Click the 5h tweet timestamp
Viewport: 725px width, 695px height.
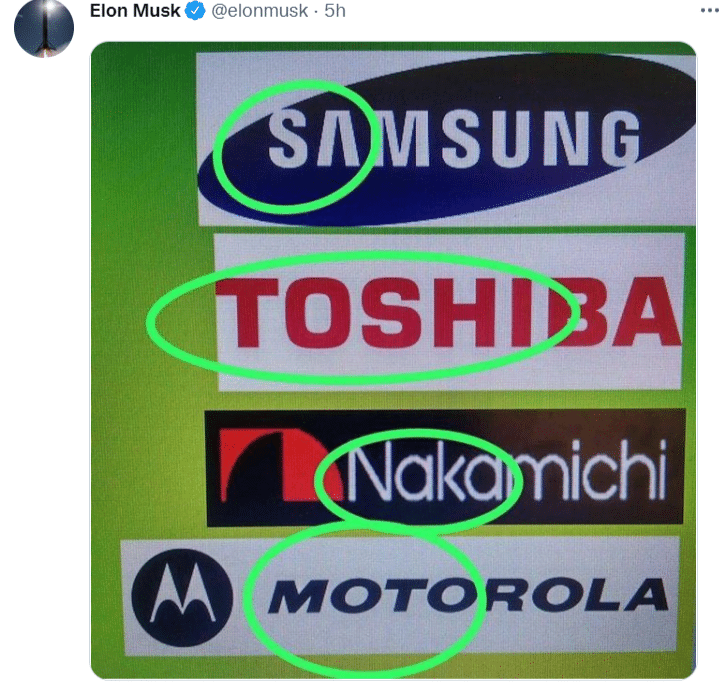[335, 12]
